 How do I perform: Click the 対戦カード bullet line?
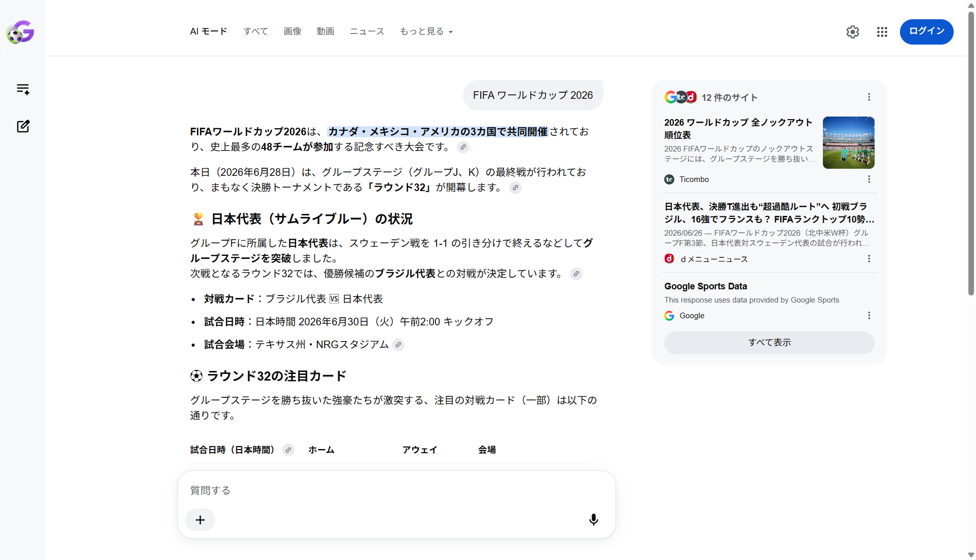click(293, 299)
